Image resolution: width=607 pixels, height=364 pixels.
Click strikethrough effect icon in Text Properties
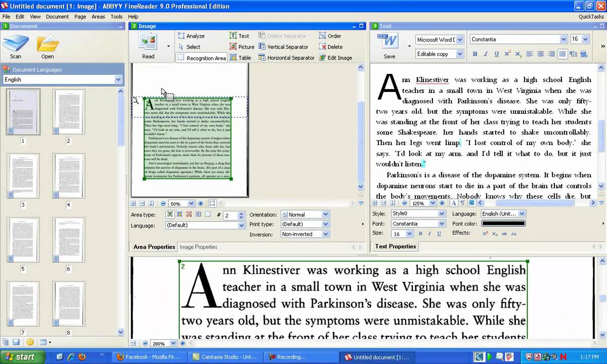click(504, 234)
